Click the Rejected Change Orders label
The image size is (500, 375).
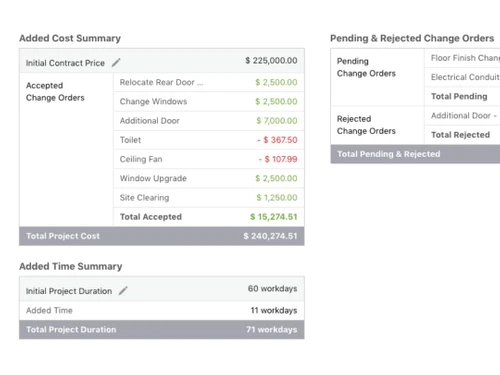click(x=366, y=125)
